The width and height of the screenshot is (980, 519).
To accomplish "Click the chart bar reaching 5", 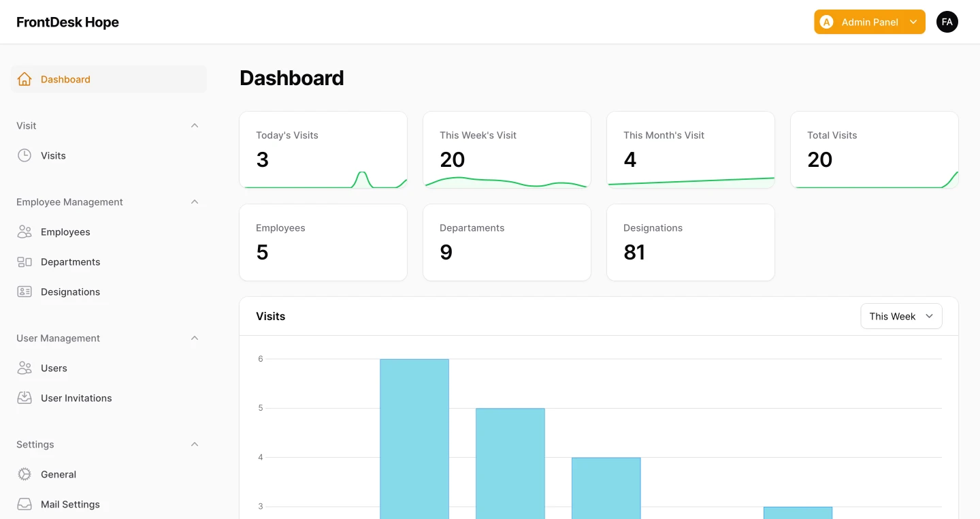I will pyautogui.click(x=510, y=463).
